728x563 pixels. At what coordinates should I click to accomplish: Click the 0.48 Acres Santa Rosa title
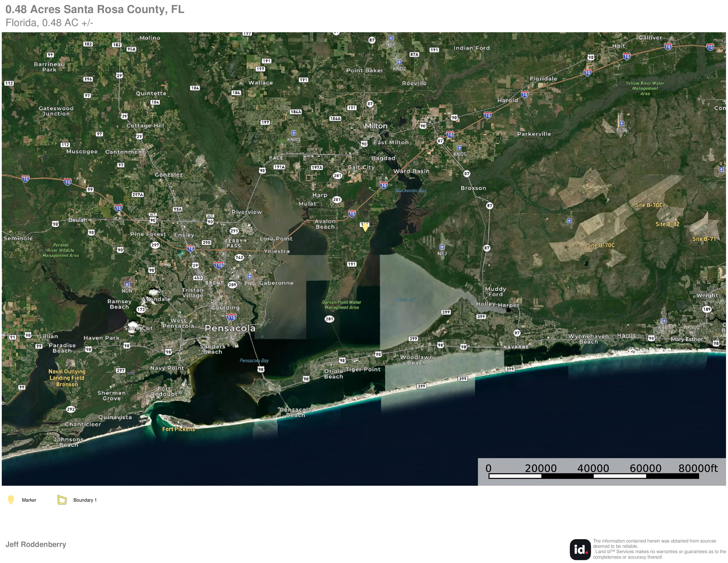tap(95, 9)
